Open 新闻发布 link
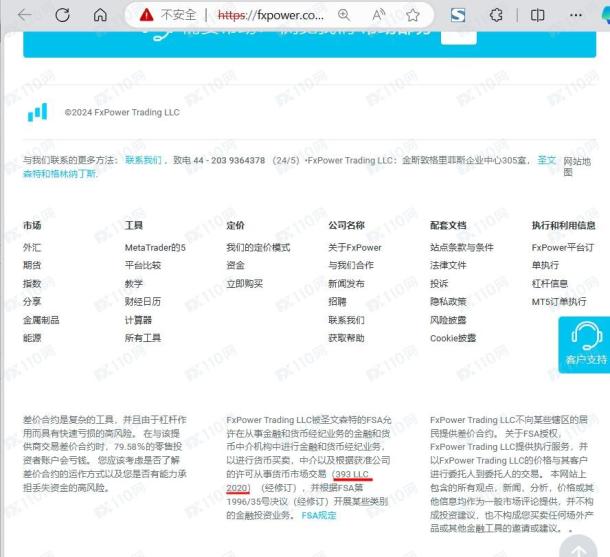This screenshot has height=557, width=610. pos(346,284)
